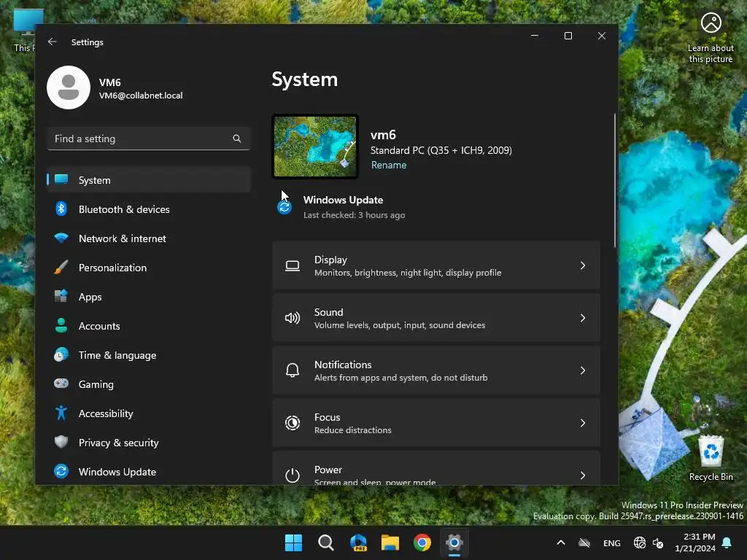The width and height of the screenshot is (747, 560).
Task: Click the Notifications bell icon
Action: 293,370
